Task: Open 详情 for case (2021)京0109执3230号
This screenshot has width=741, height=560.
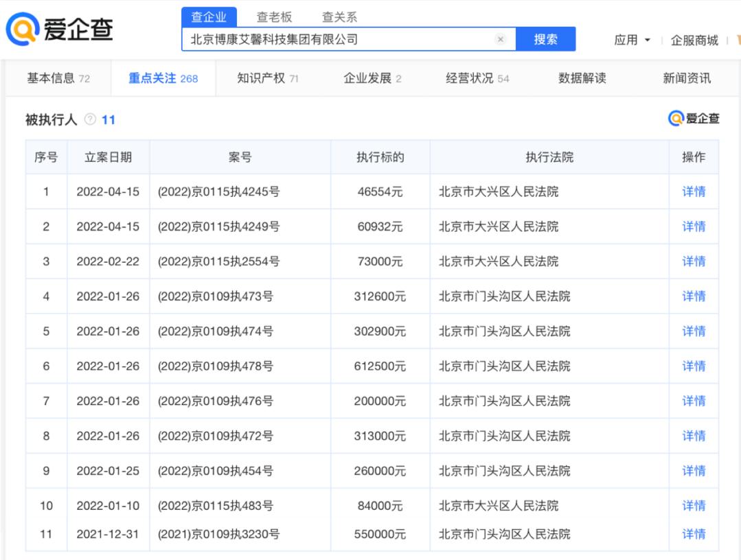Action: click(694, 533)
